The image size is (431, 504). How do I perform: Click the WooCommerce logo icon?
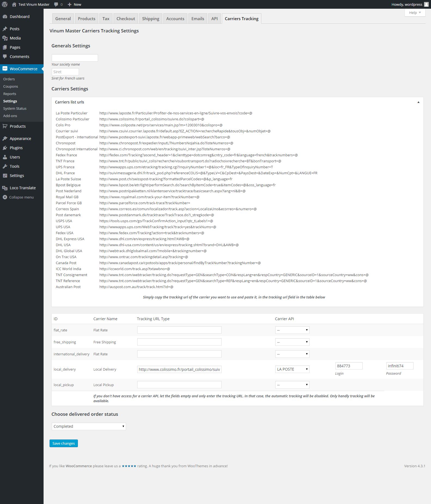pos(5,69)
